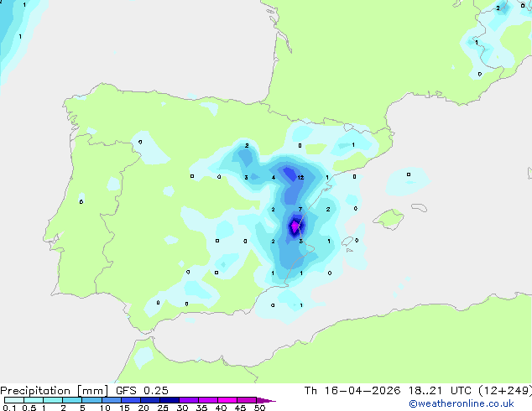
Task: Pick the 10–15 mm legend color swatch
Action: tap(111, 400)
